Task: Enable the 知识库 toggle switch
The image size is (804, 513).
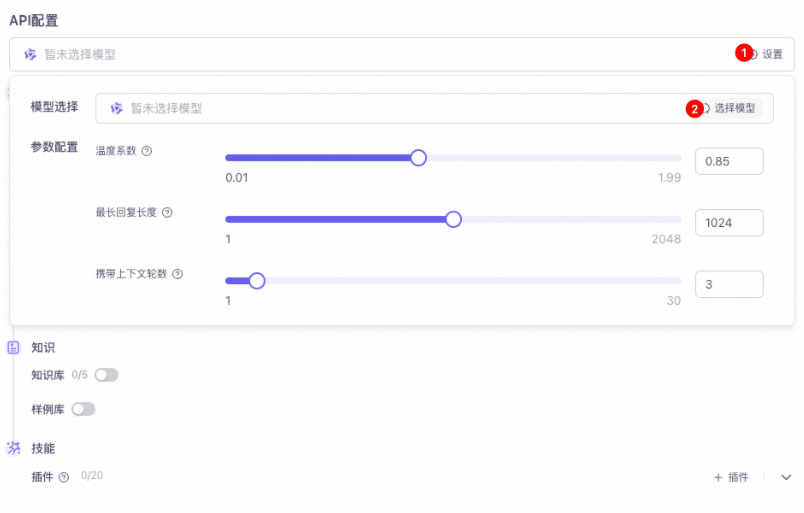Action: [107, 375]
